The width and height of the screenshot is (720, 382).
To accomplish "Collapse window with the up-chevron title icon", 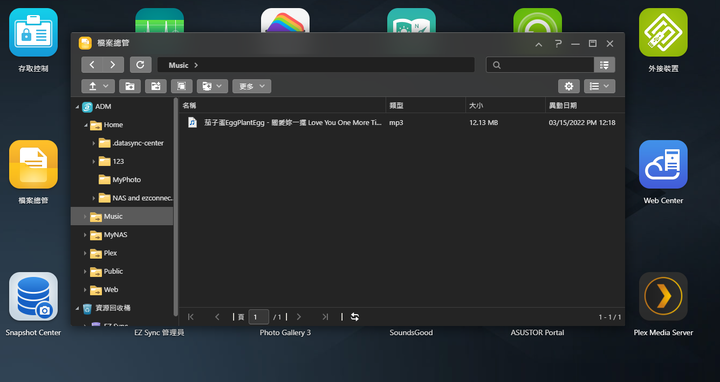I will pyautogui.click(x=539, y=44).
